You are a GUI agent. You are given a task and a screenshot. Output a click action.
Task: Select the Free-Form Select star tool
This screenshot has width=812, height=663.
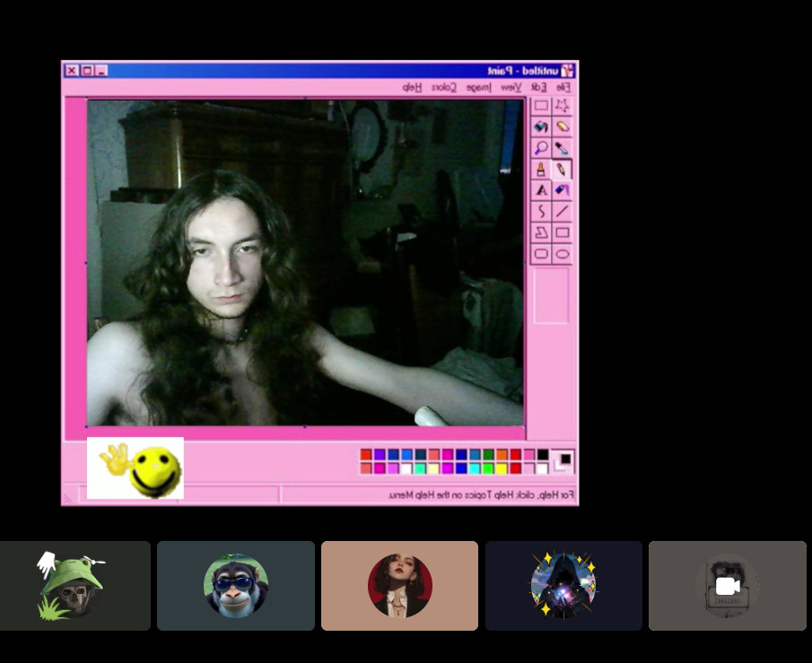click(563, 106)
